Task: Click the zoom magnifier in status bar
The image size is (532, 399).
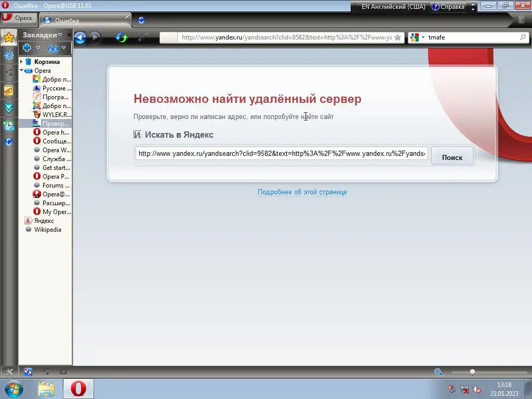Action: [438, 372]
